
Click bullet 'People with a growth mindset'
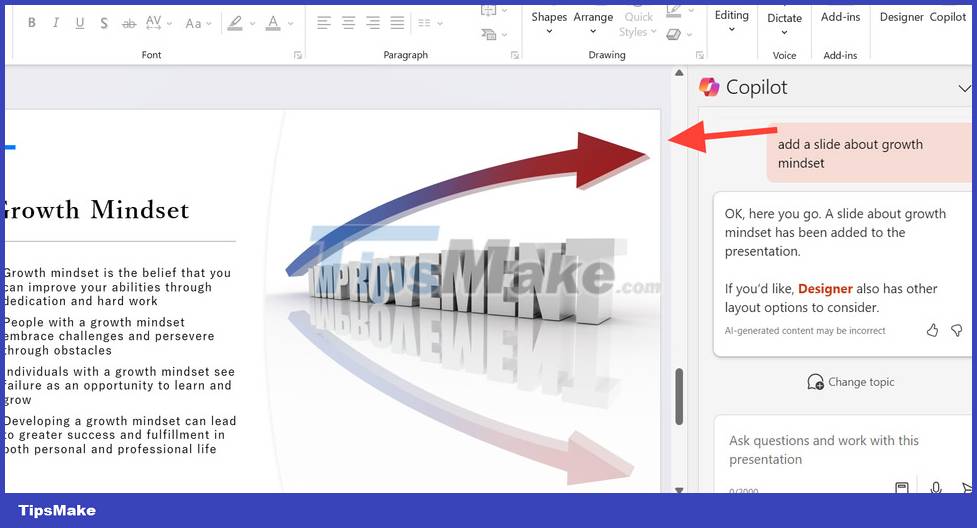point(108,336)
